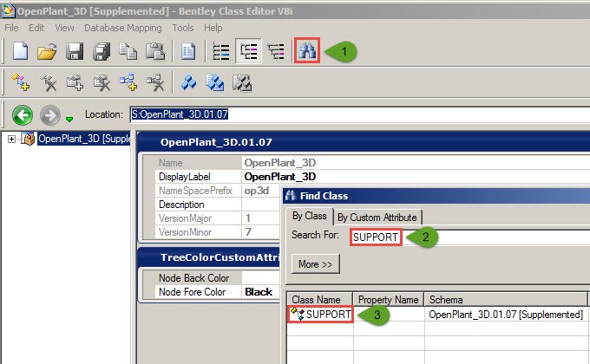Image resolution: width=590 pixels, height=364 pixels.
Task: Open a schema using the yellow folder icon
Action: click(x=47, y=51)
